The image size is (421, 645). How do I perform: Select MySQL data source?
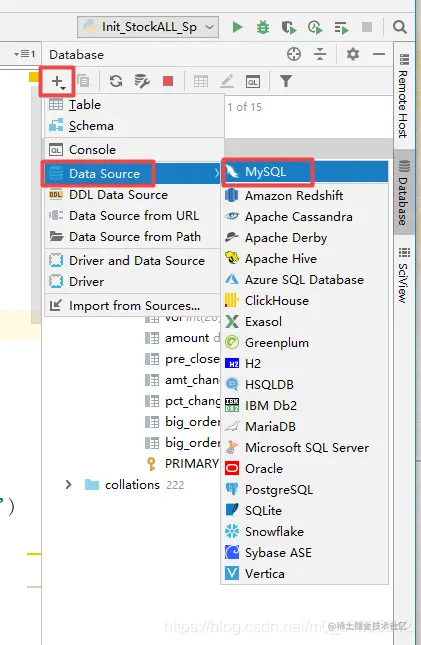click(x=305, y=172)
